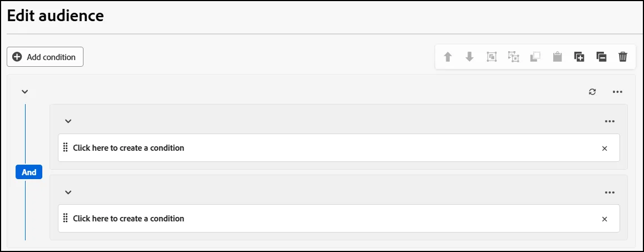Open the root group more options menu
This screenshot has height=252, width=644.
pyautogui.click(x=618, y=92)
